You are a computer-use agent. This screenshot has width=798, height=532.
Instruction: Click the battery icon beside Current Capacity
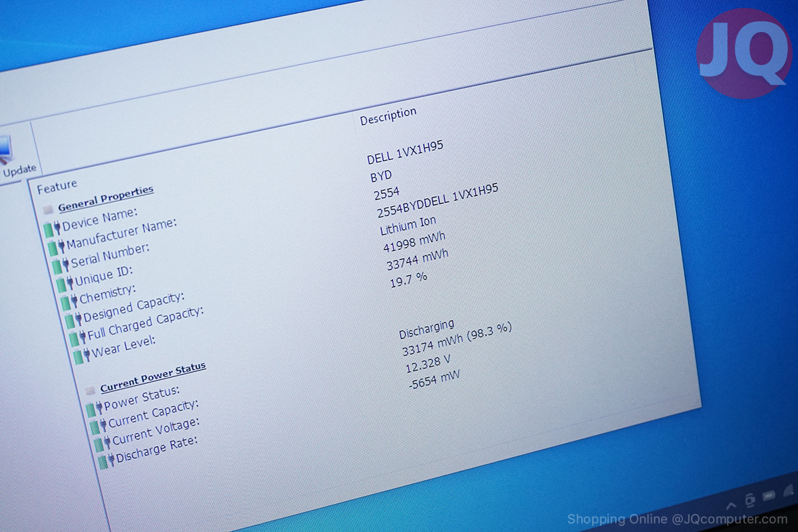click(98, 425)
